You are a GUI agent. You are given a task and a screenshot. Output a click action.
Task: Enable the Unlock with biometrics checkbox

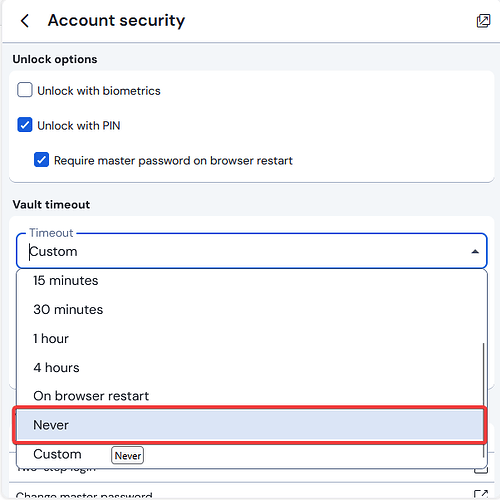click(25, 90)
